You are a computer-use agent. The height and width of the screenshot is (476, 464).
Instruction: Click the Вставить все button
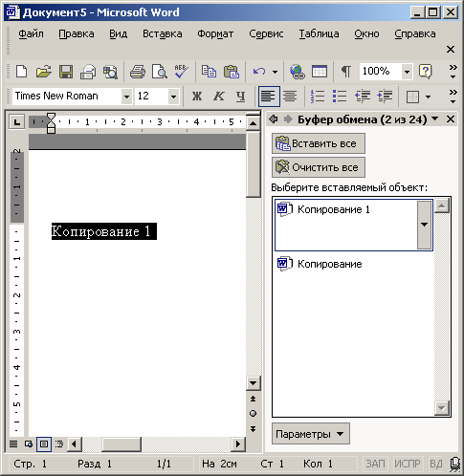click(319, 143)
